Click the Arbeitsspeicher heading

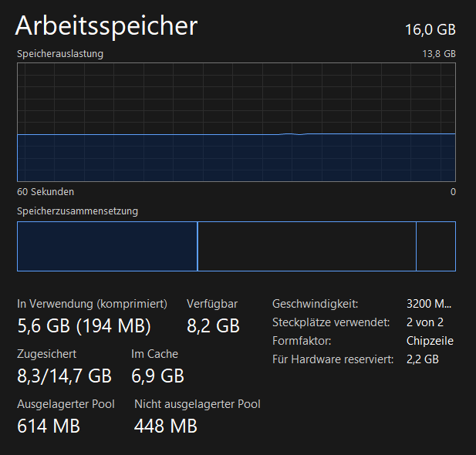point(106,26)
